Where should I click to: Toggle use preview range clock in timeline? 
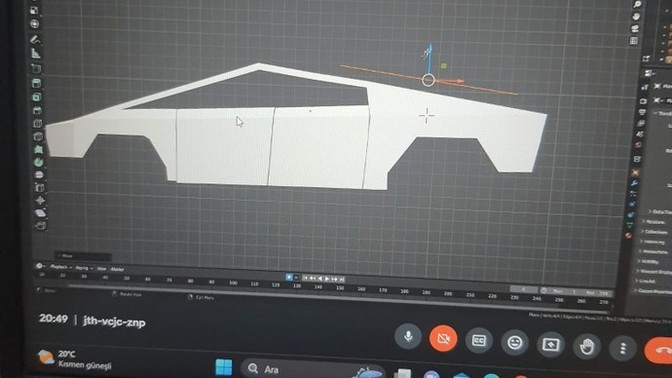(x=544, y=290)
